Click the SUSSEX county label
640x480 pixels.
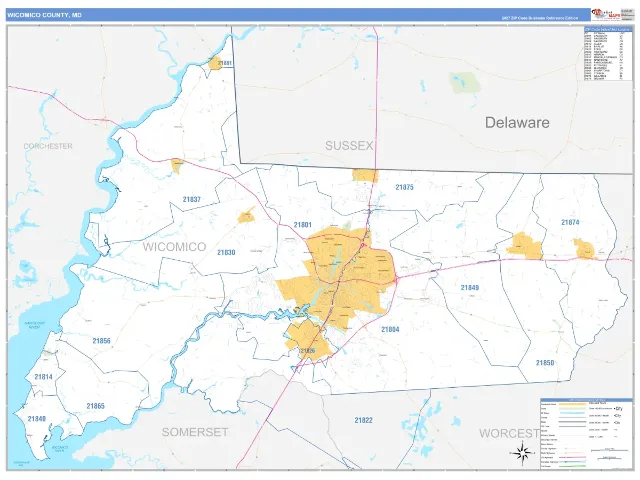(349, 146)
